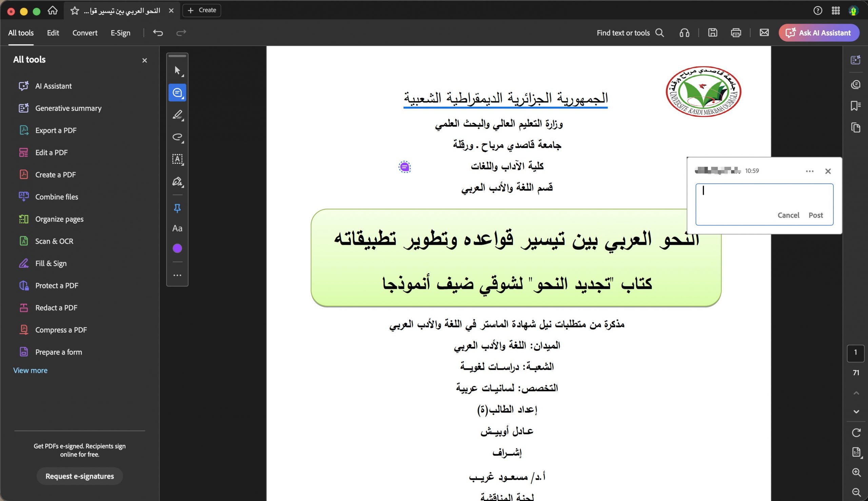Click the current page number box

[x=855, y=353]
